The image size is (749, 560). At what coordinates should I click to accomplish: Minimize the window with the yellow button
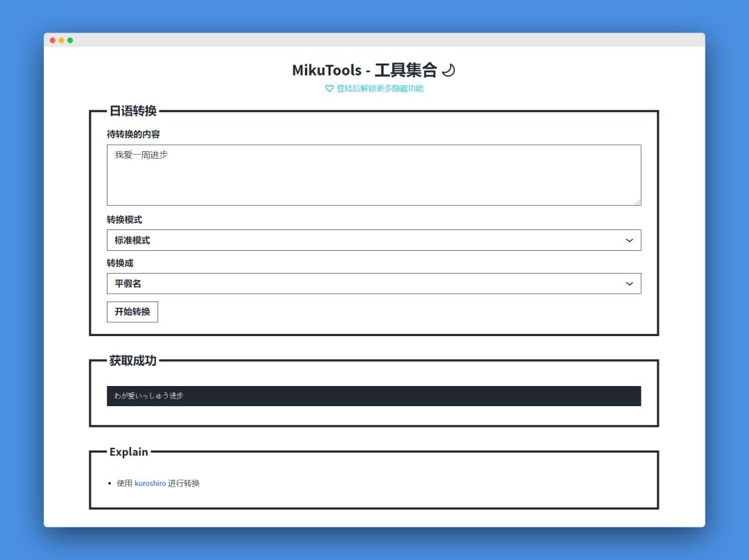61,40
